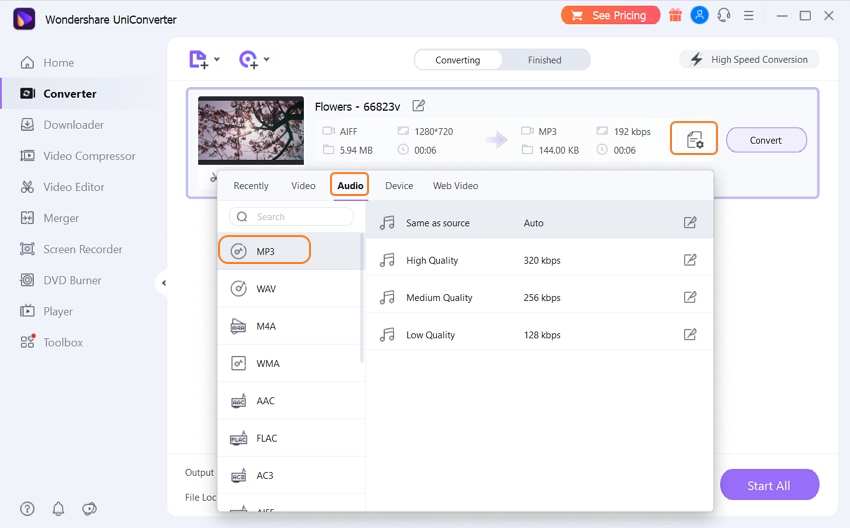Open feedback chat icon at bottom left
This screenshot has width=850, height=528.
[89, 508]
